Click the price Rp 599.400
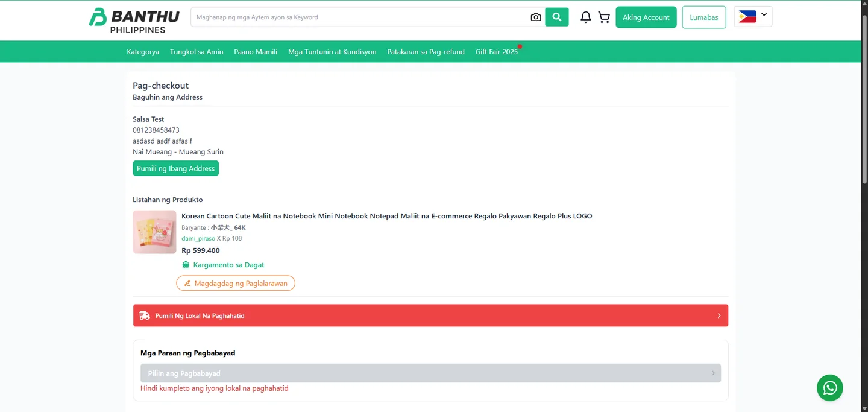The width and height of the screenshot is (868, 412). point(201,250)
